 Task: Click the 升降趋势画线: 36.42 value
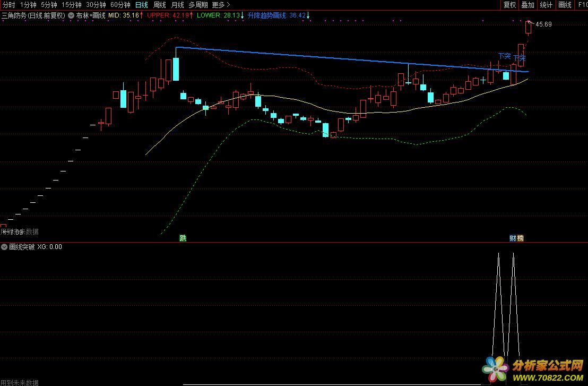pos(276,15)
